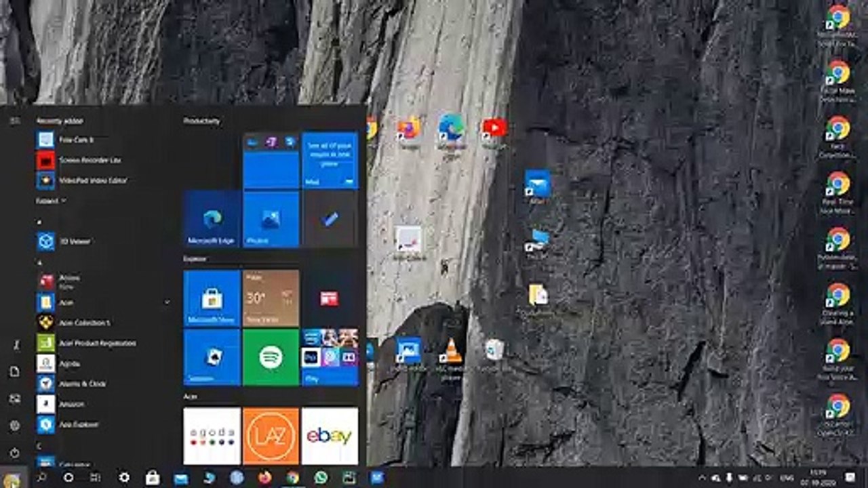Image resolution: width=868 pixels, height=488 pixels.
Task: Open Task View on the taskbar
Action: [96, 478]
